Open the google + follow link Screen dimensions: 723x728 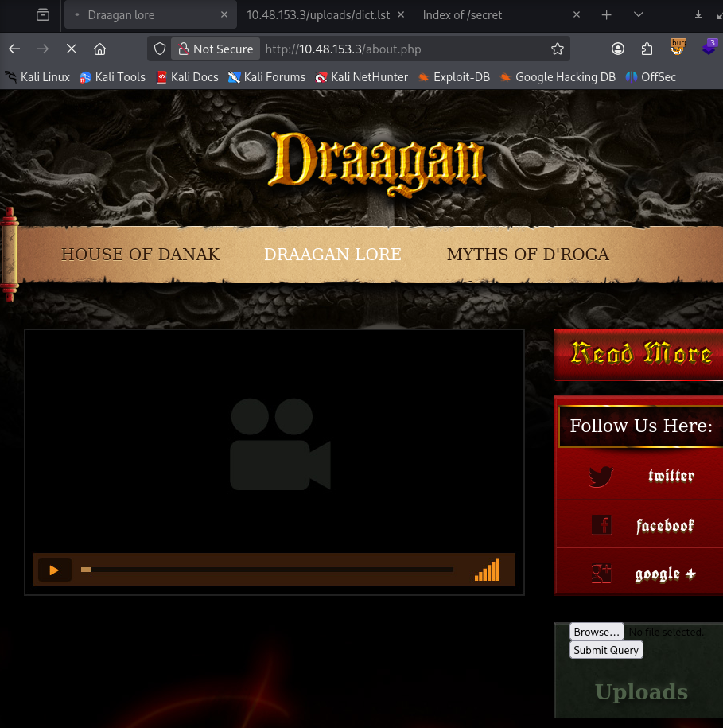[665, 574]
